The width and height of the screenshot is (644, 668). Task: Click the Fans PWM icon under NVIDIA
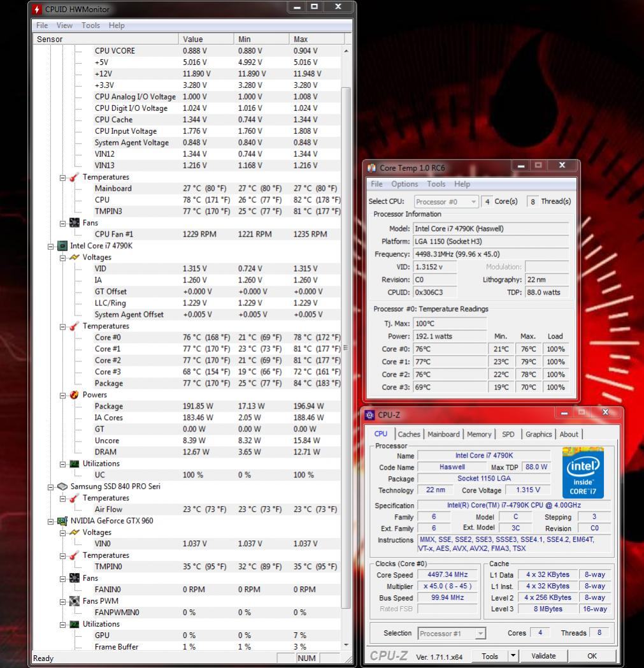[x=74, y=601]
